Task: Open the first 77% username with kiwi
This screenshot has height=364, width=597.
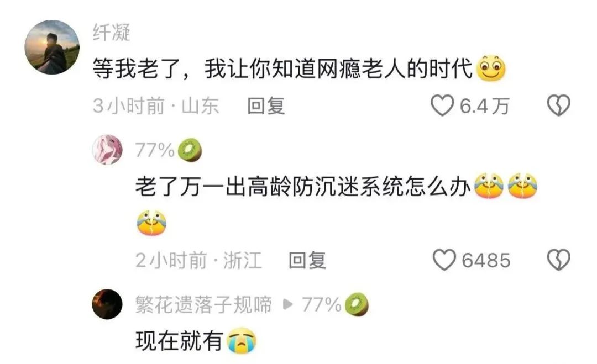Action: [x=155, y=150]
